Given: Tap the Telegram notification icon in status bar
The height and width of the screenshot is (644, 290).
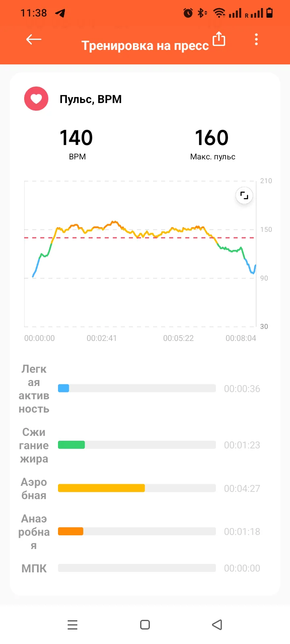Looking at the screenshot, I should tap(60, 13).
